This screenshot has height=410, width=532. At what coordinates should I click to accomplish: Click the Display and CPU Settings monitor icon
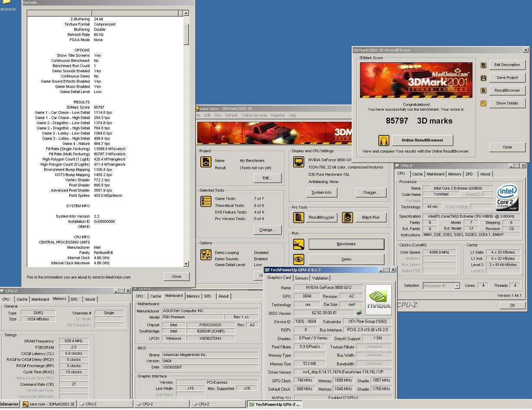[x=298, y=162]
